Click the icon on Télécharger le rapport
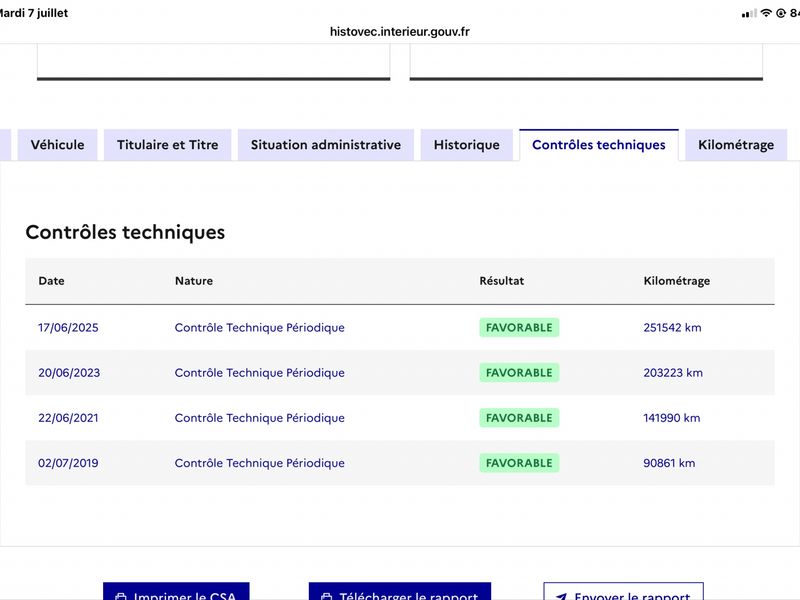The image size is (800, 600). [327, 596]
